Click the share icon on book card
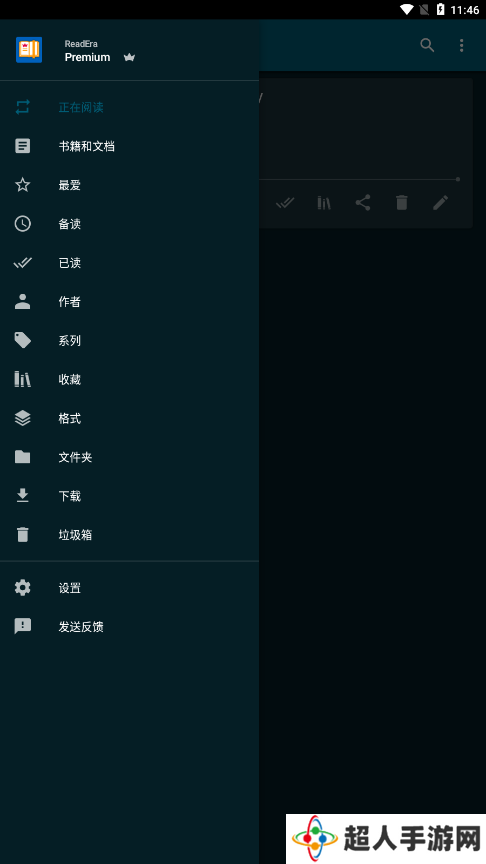The image size is (486, 864). (363, 203)
